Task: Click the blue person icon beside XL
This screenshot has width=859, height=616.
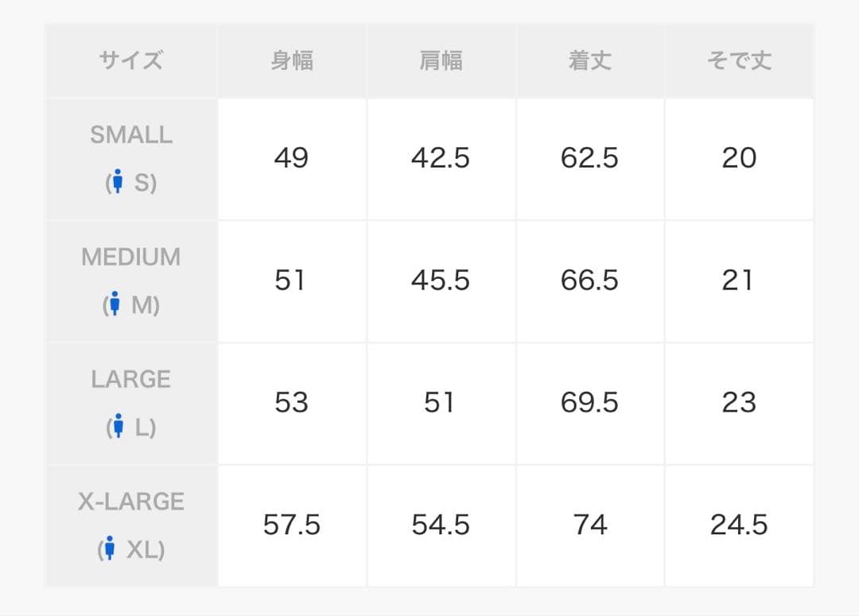Action: pos(110,548)
